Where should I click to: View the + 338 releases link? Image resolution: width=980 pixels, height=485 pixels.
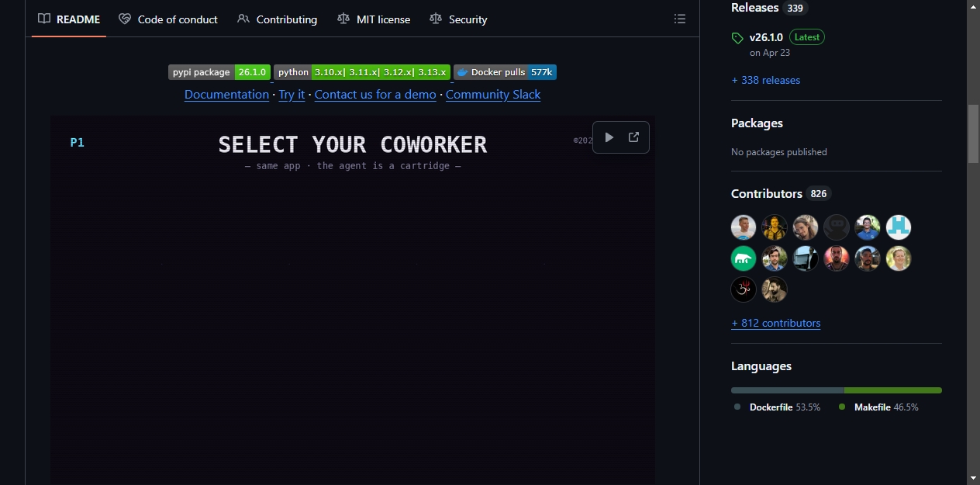pos(766,80)
